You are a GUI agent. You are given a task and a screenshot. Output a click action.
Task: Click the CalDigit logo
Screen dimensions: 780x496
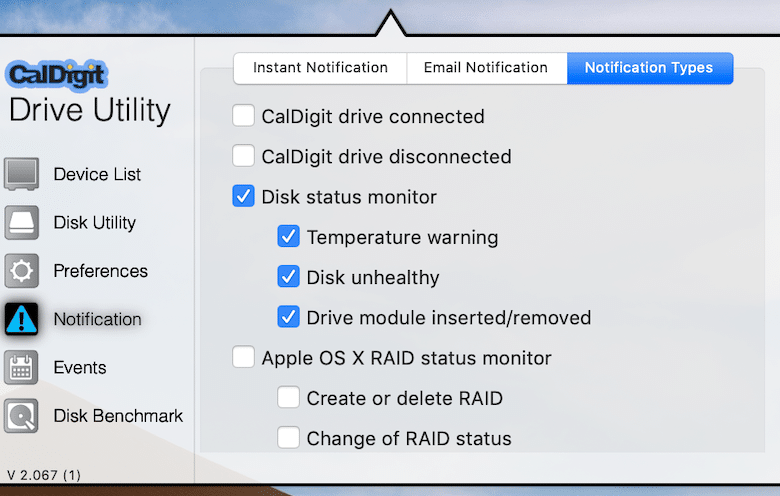tap(57, 75)
